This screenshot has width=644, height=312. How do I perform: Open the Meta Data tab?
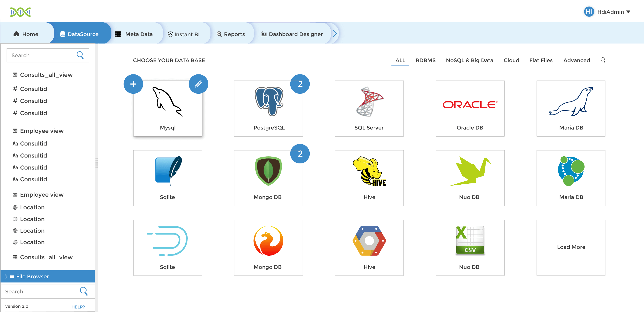tap(134, 34)
